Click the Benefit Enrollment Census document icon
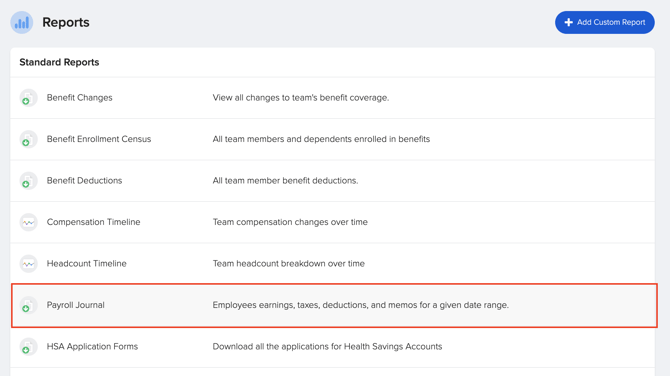This screenshot has width=670, height=376. 28,139
